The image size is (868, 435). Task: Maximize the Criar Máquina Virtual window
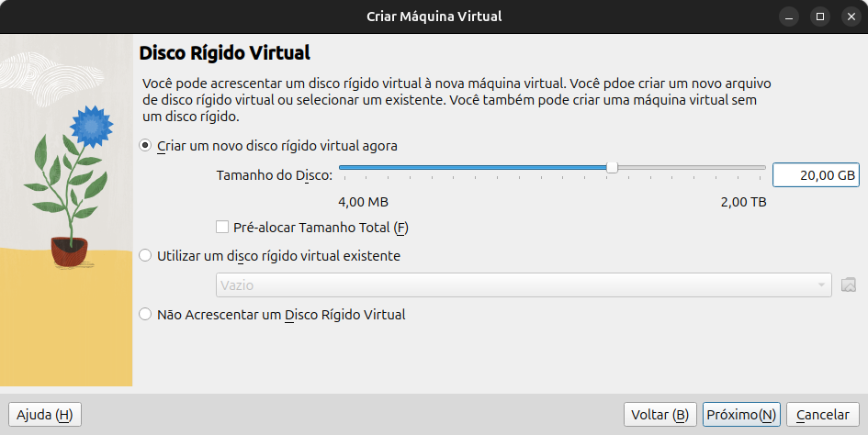[x=820, y=17]
